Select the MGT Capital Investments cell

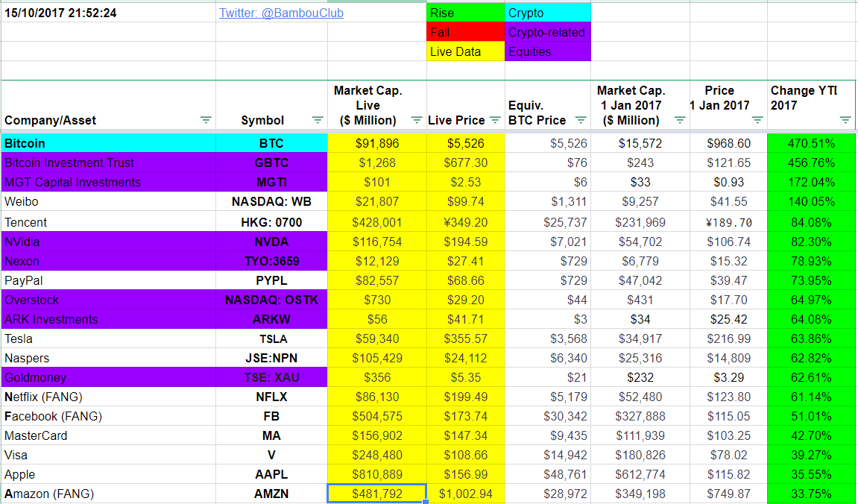108,182
